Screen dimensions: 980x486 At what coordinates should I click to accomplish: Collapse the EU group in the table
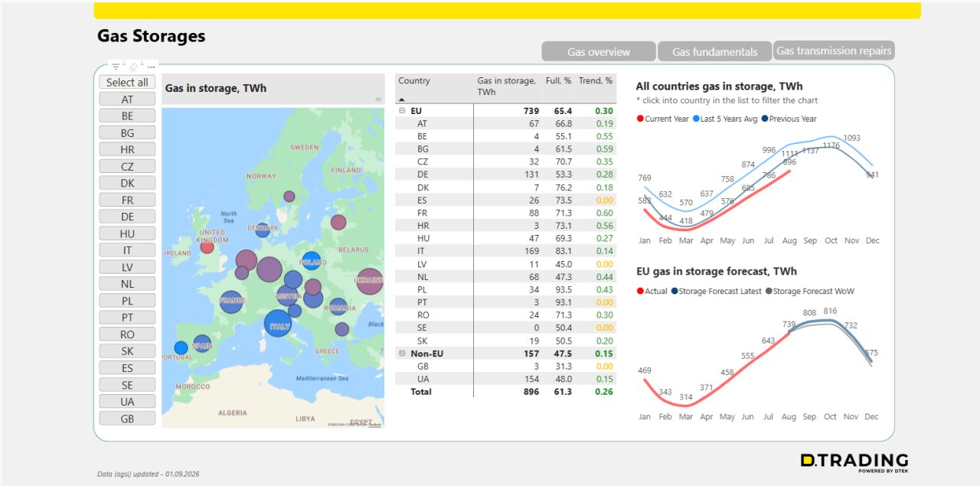pos(402,111)
